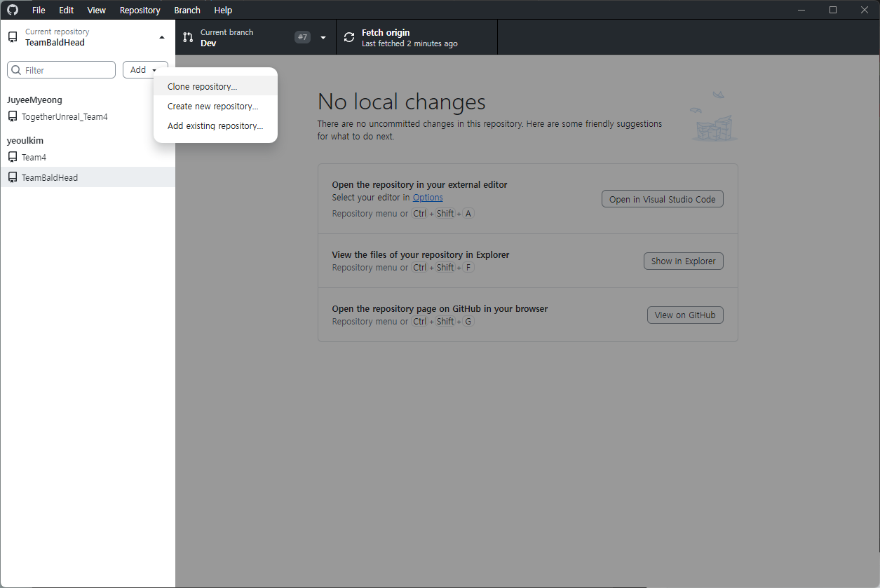Click the Options link
880x588 pixels.
point(428,198)
